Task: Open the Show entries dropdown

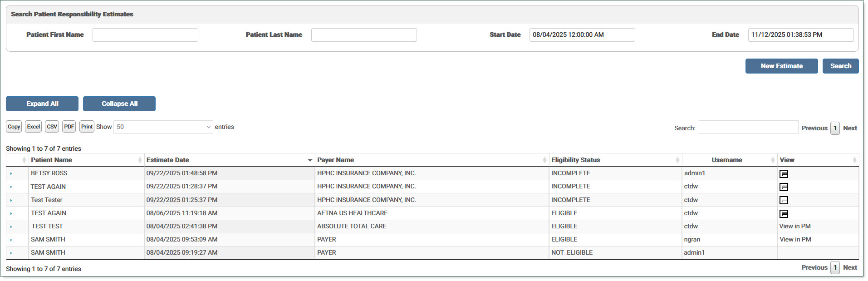Action: click(163, 127)
